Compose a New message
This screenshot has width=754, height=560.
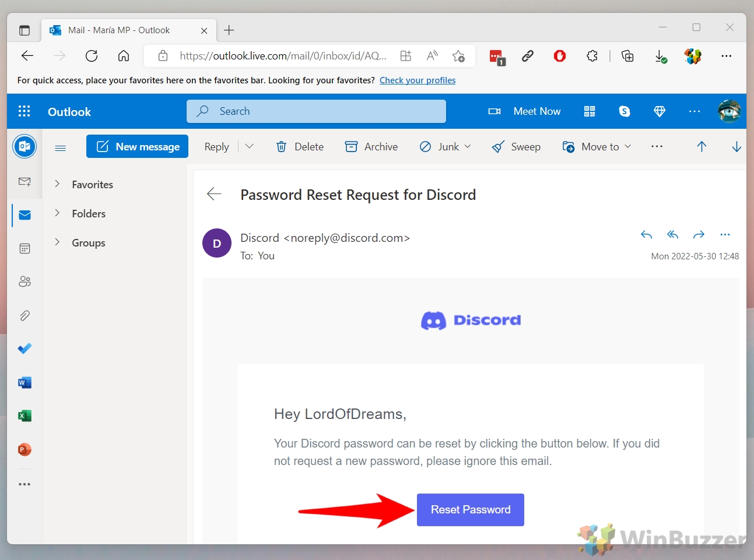pos(137,146)
